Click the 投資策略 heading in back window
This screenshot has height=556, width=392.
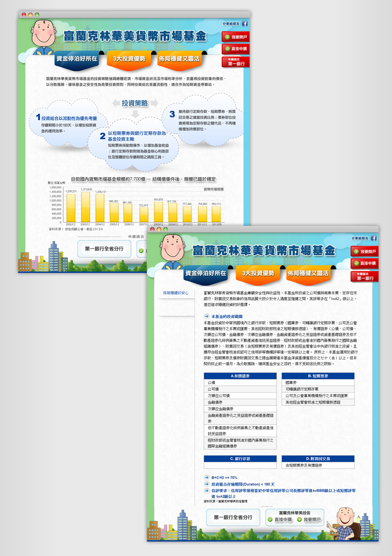point(135,103)
